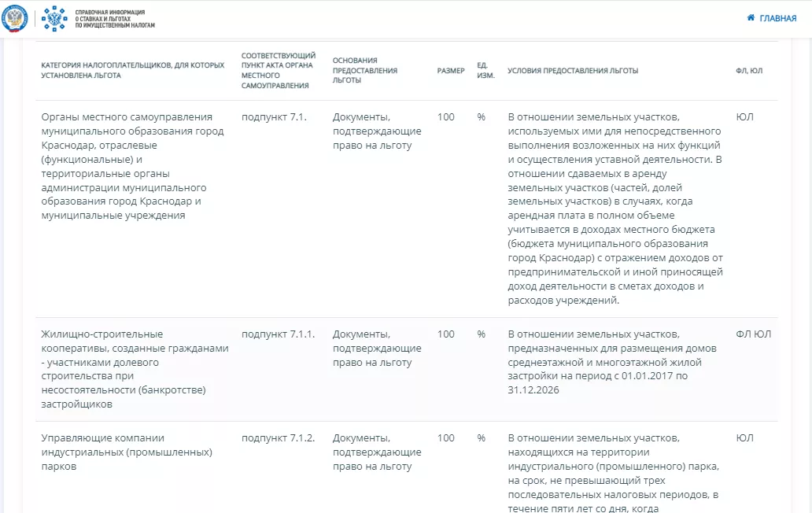
Task: Click the 'Размер' column header
Action: point(451,71)
